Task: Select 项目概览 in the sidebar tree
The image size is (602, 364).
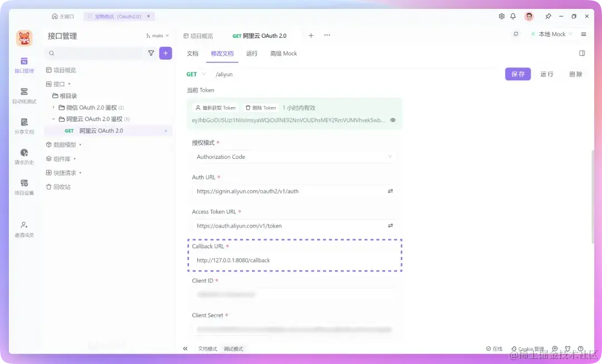Action: click(x=61, y=70)
